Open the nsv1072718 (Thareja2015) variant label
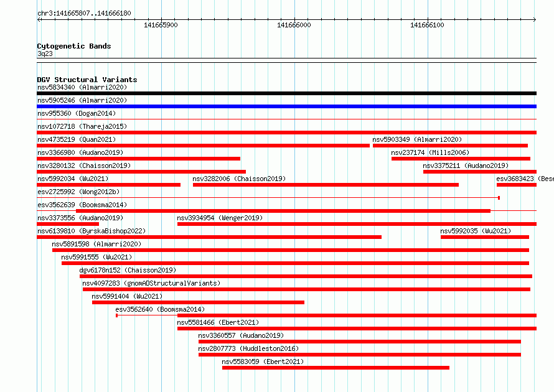Viewport: 554px width, 392px height. [x=82, y=126]
